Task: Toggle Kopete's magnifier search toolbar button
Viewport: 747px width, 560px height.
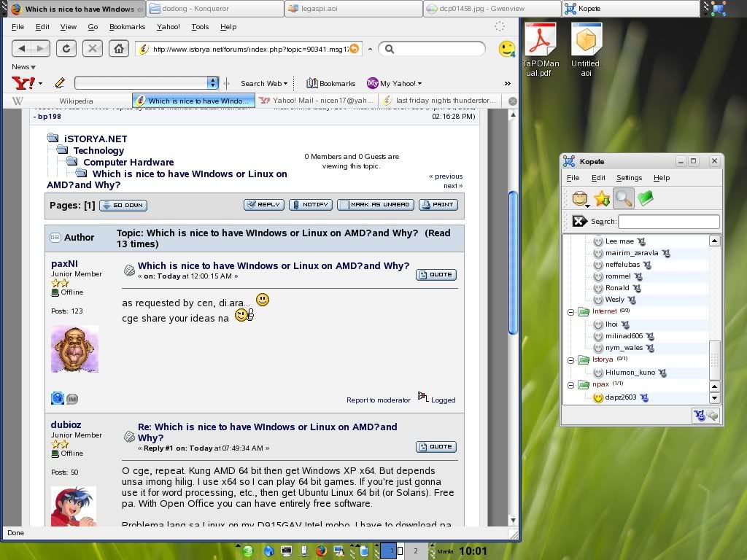Action: click(x=623, y=198)
